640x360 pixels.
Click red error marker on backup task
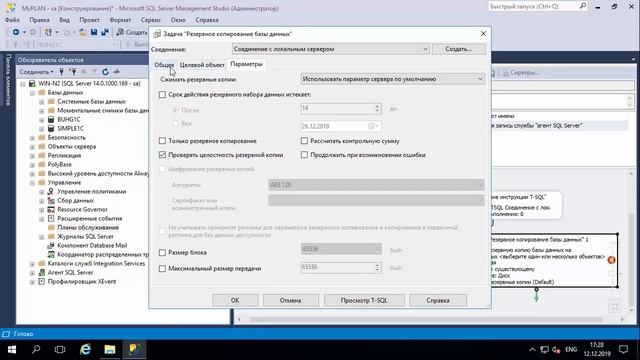pos(611,260)
